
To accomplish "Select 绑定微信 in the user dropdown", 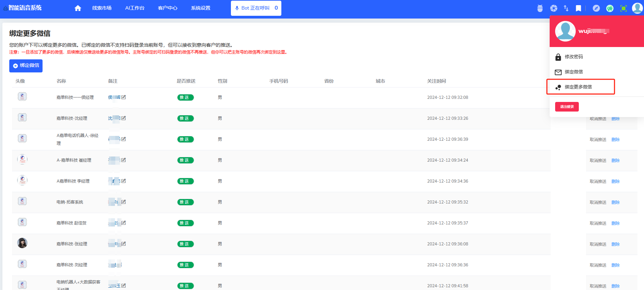I will [574, 72].
